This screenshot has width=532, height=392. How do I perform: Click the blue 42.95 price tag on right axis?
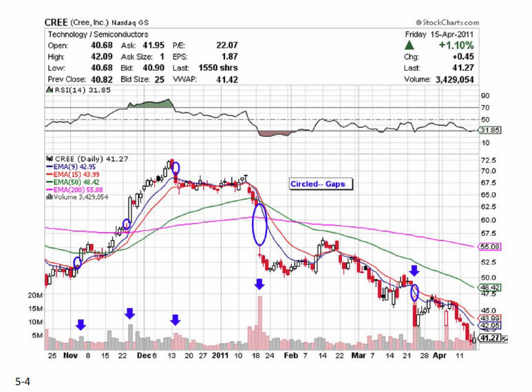click(490, 326)
